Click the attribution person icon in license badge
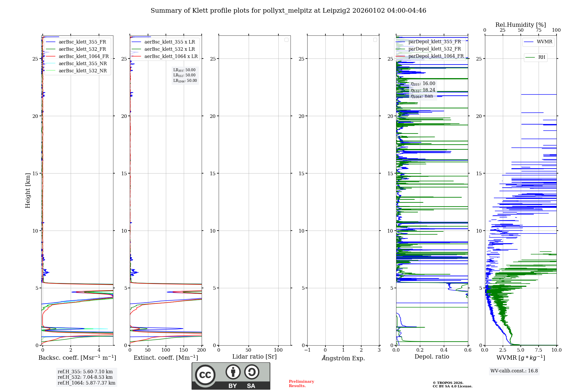 (233, 372)
